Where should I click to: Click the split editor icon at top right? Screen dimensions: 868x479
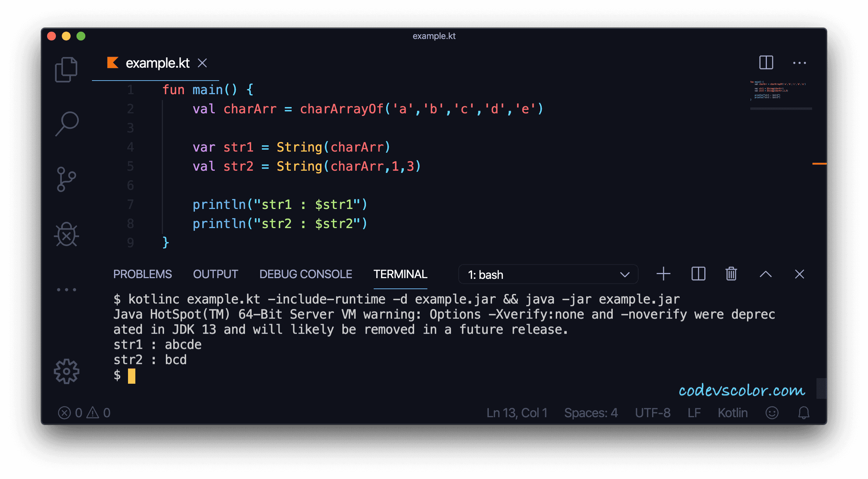(766, 63)
